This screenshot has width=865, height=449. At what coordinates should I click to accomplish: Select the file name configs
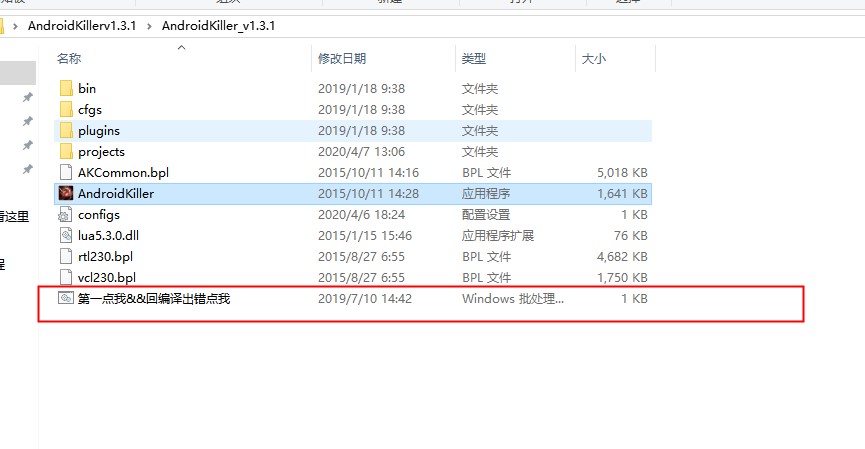tap(99, 215)
